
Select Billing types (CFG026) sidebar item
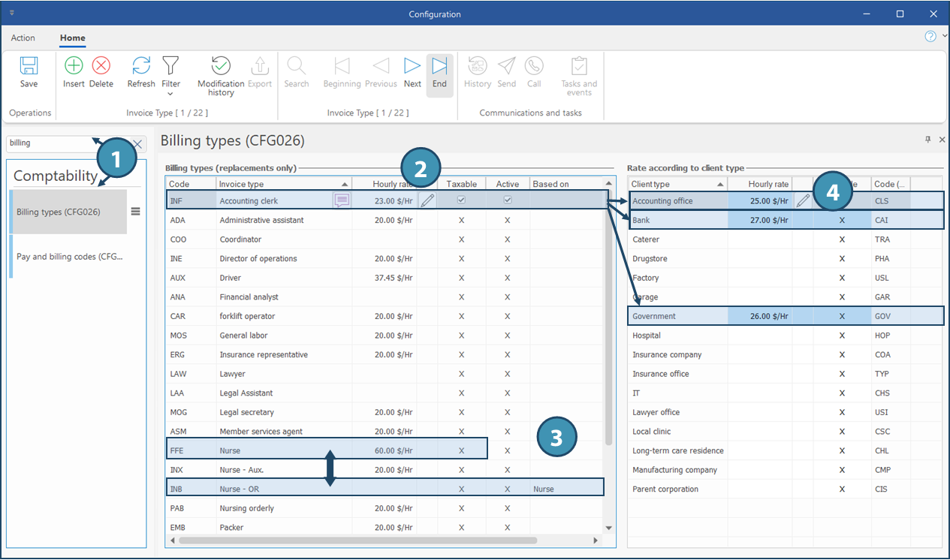click(x=59, y=212)
